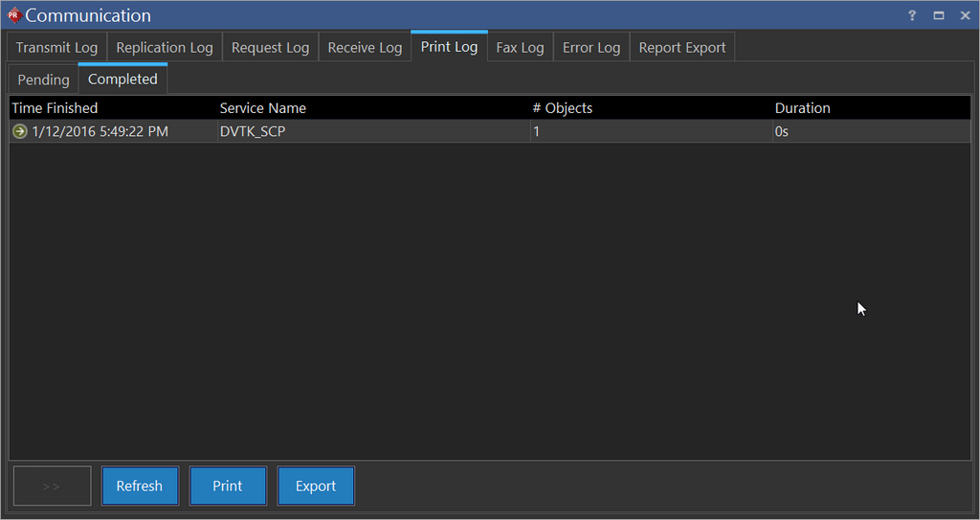
Task: Click the Communication app icon in title bar
Action: [x=13, y=15]
